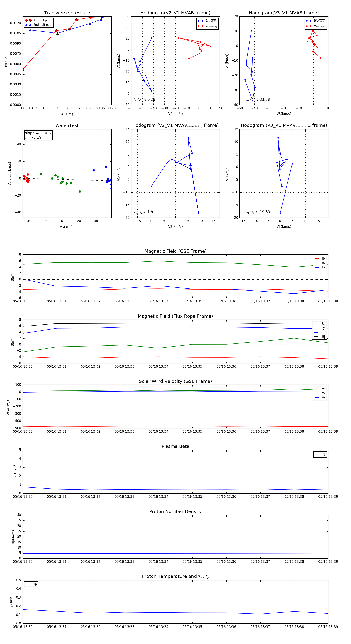Click the '05/16 13:30' tick under the Magnetic Field GSE plot
351x644 pixels.
pyautogui.click(x=23, y=302)
